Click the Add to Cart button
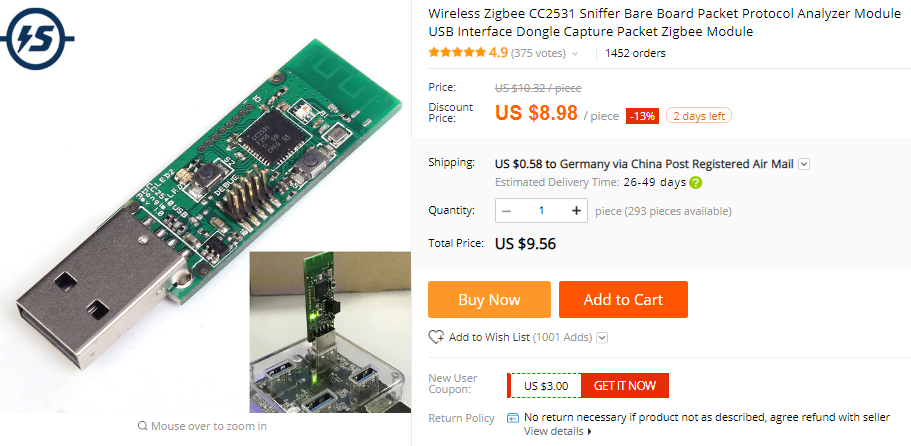 623,300
